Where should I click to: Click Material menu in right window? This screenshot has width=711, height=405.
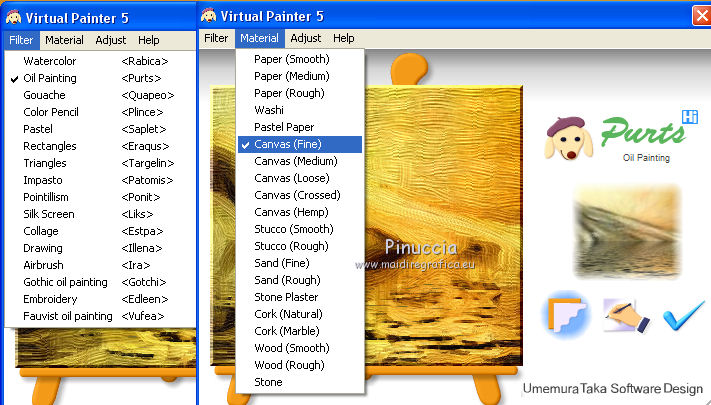tap(259, 38)
